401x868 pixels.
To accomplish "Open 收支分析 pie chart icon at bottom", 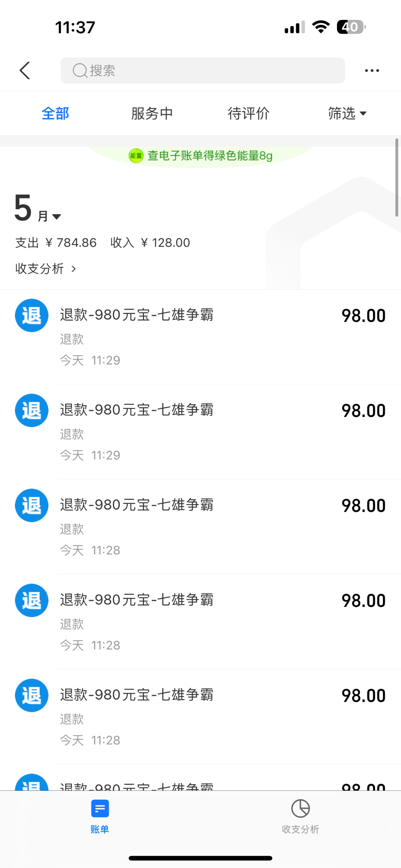I will (300, 809).
